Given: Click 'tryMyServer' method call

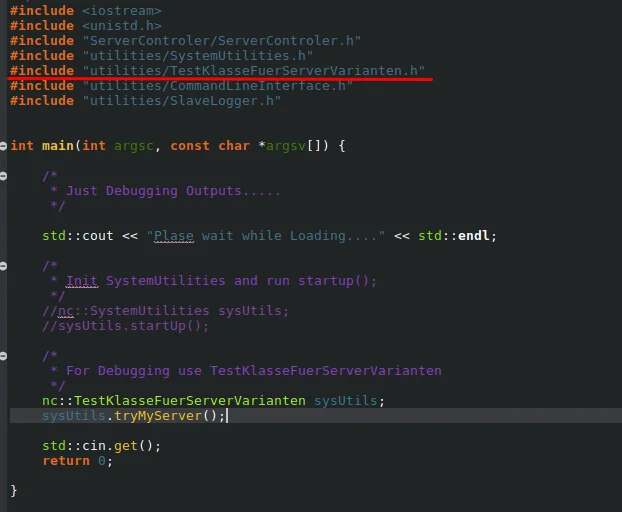Looking at the screenshot, I should click(x=158, y=416).
